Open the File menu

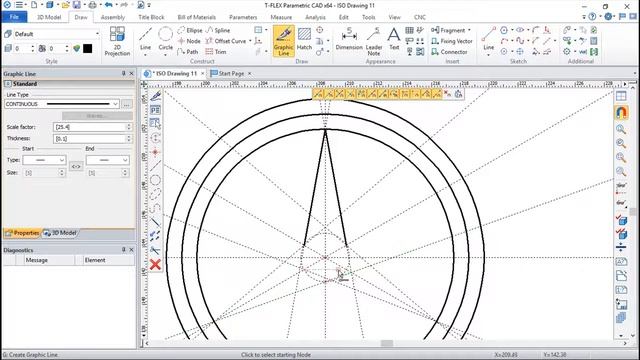coord(14,17)
